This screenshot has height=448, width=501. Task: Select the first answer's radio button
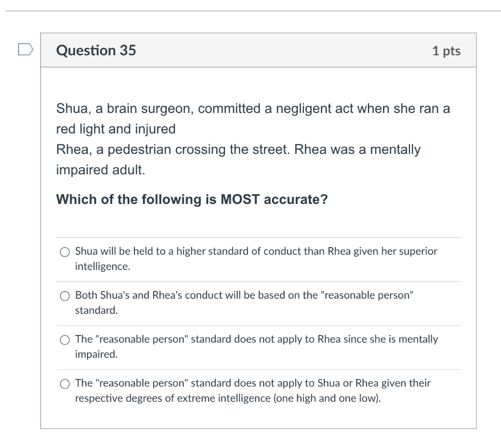tap(64, 252)
